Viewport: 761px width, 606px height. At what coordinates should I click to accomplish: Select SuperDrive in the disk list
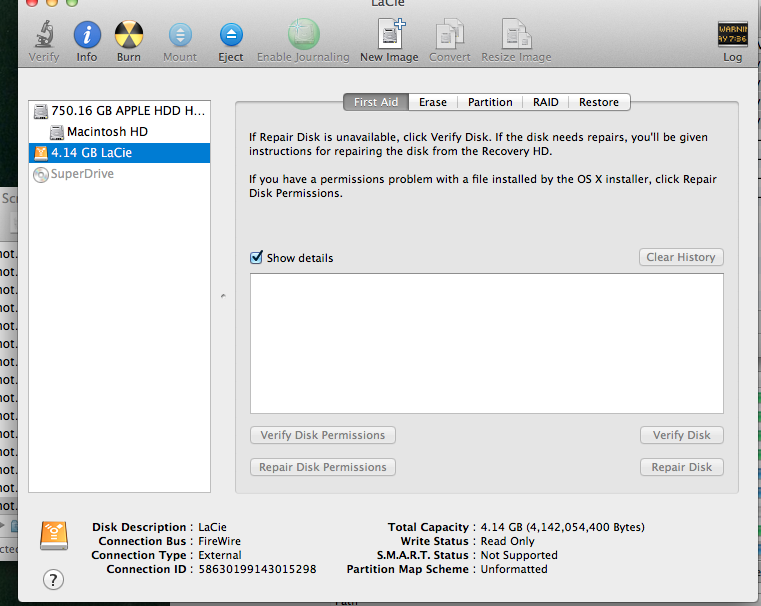(82, 174)
